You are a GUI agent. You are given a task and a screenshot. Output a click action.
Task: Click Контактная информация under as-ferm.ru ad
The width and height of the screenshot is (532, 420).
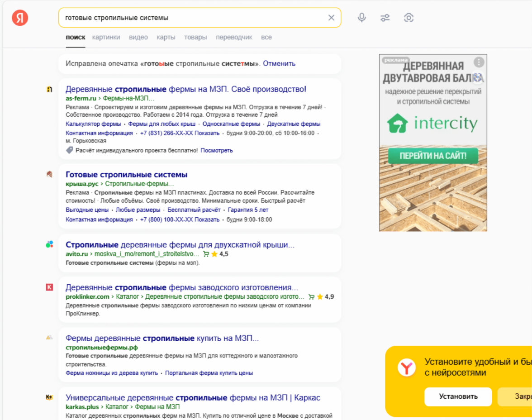[100, 133]
